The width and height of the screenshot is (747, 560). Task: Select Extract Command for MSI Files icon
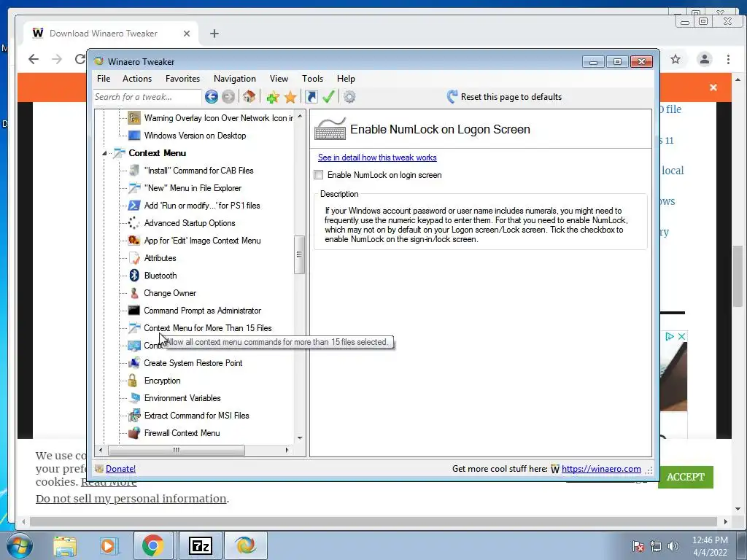coord(134,415)
